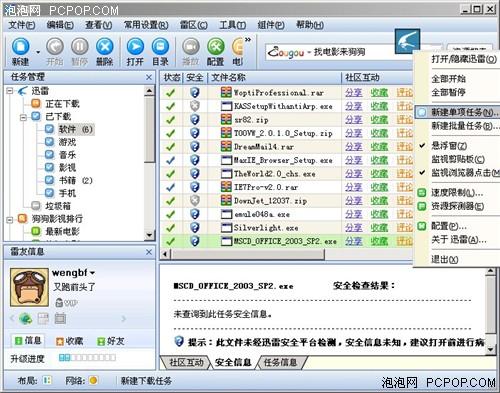Click the calendar icon in the friend info panel
500x393 pixels.
pyautogui.click(x=60, y=319)
